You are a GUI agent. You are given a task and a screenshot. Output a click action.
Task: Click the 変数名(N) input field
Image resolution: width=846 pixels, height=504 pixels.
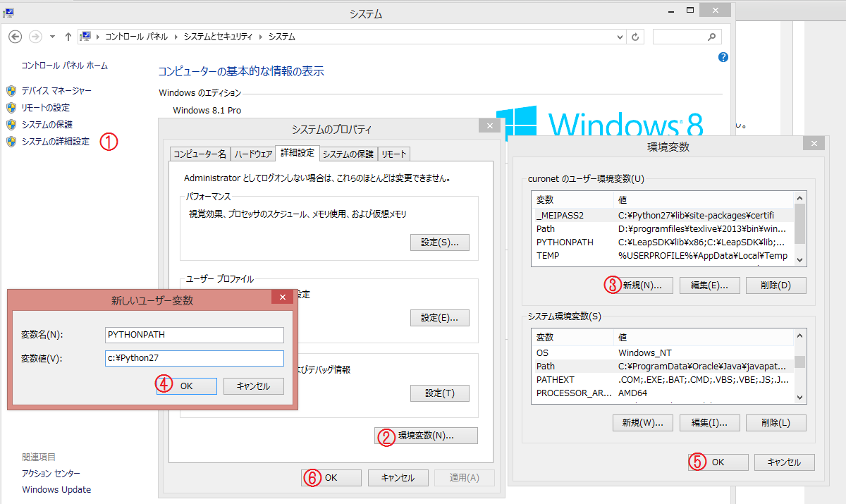194,335
